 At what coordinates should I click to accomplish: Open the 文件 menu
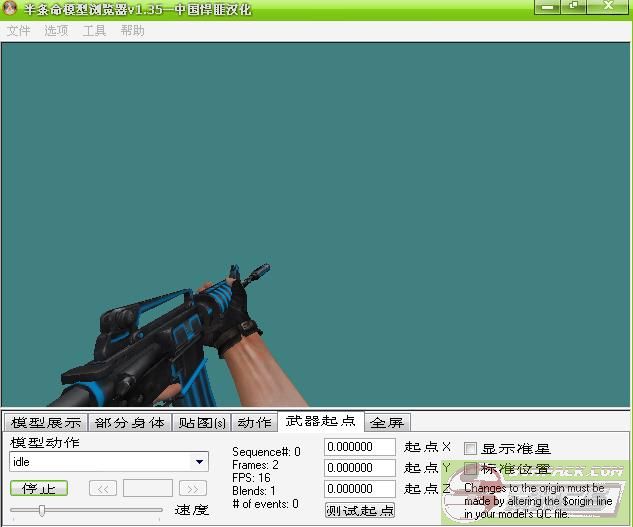point(18,31)
